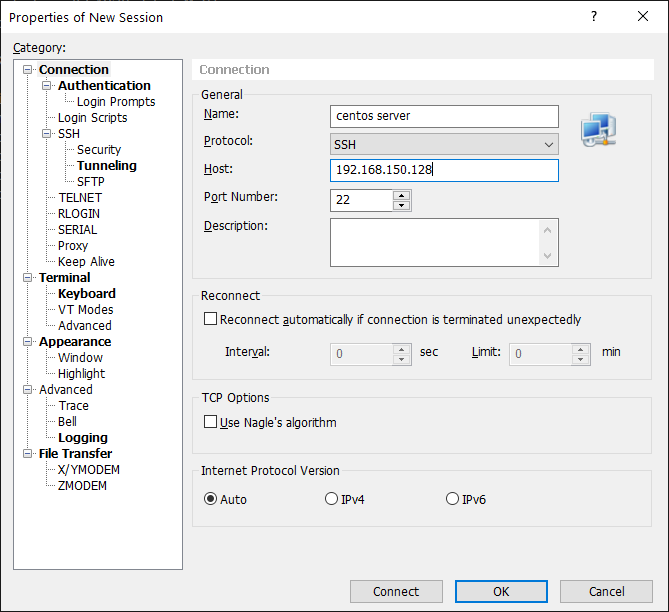The width and height of the screenshot is (669, 612).
Task: Decrease the Port Number with down arrow
Action: coord(401,205)
